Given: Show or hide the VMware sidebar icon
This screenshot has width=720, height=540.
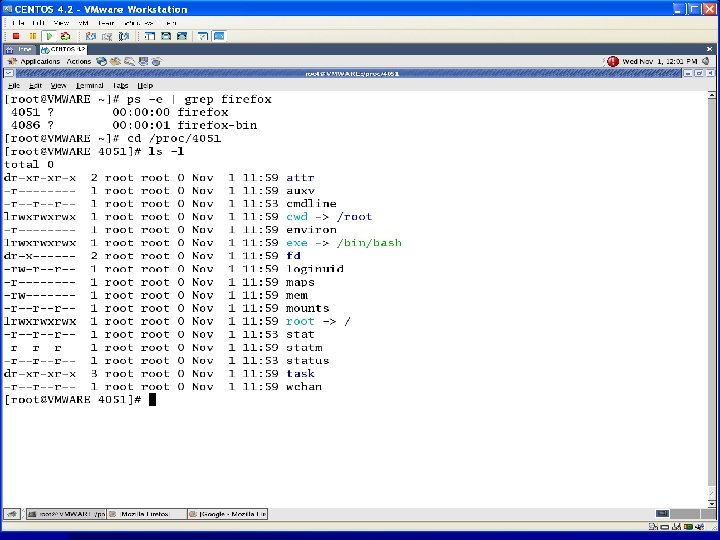Looking at the screenshot, I should (149, 36).
